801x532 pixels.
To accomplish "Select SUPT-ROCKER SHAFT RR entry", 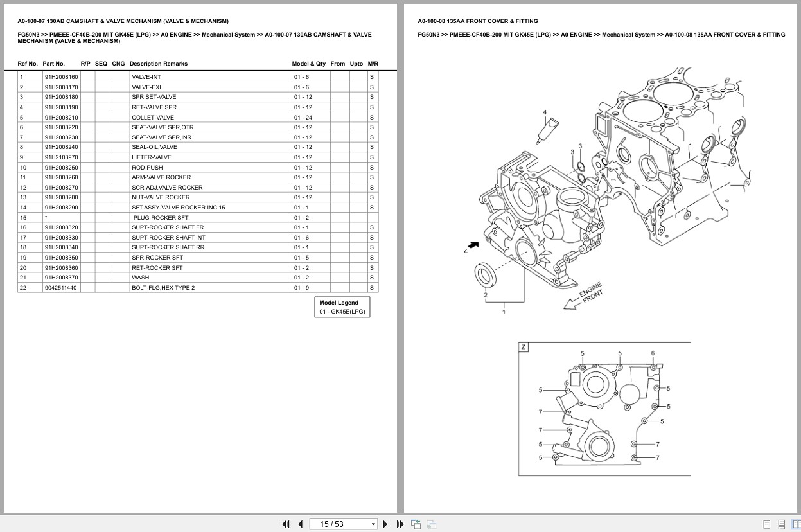I will [x=168, y=247].
